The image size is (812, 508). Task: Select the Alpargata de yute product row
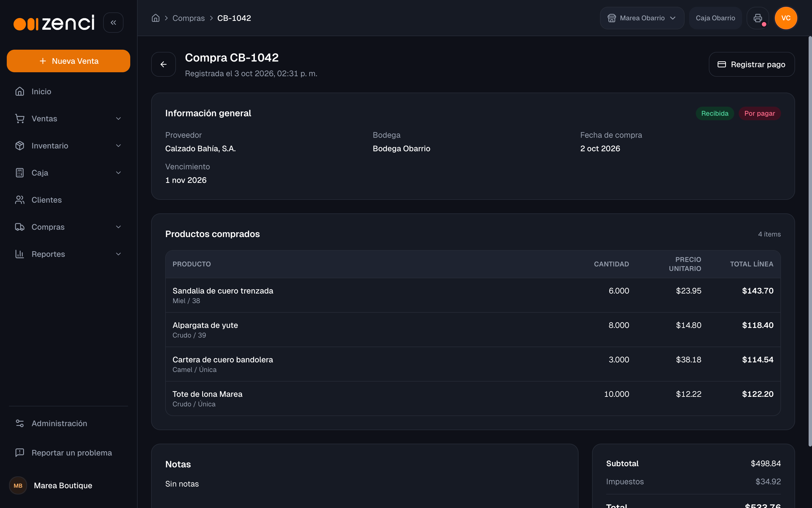point(473,330)
